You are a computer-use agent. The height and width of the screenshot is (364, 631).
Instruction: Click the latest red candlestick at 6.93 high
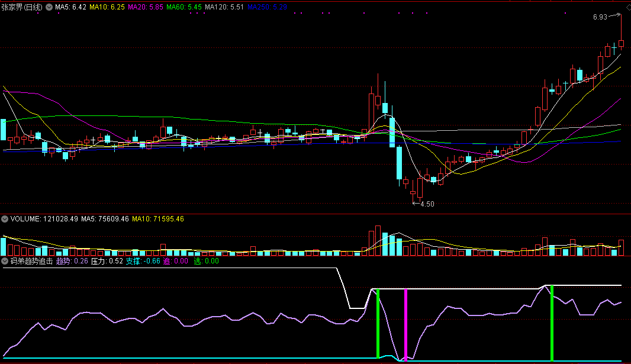point(622,43)
